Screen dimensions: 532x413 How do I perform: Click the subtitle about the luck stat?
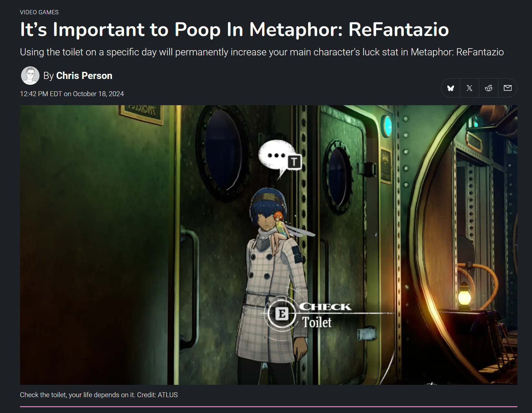click(262, 52)
